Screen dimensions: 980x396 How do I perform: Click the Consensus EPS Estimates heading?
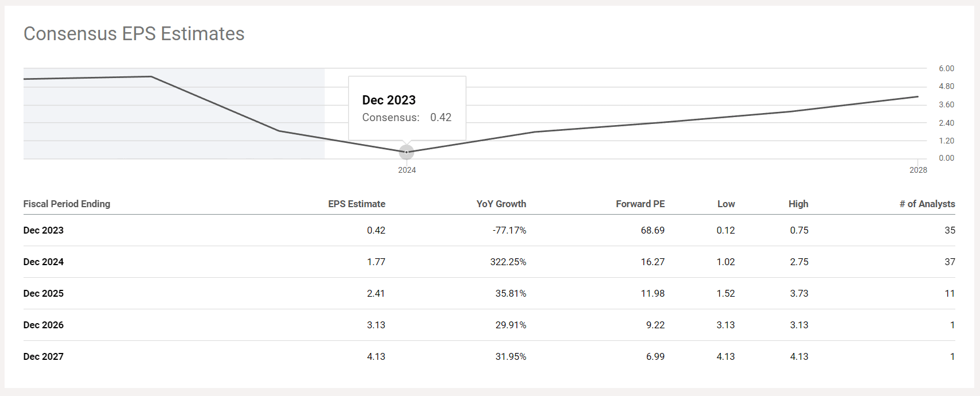click(x=134, y=34)
